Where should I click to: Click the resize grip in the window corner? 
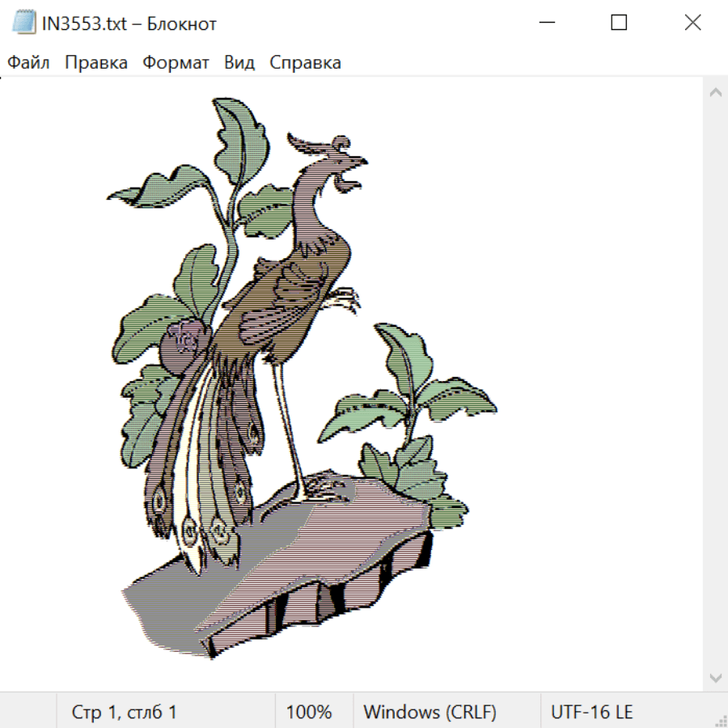[720, 720]
